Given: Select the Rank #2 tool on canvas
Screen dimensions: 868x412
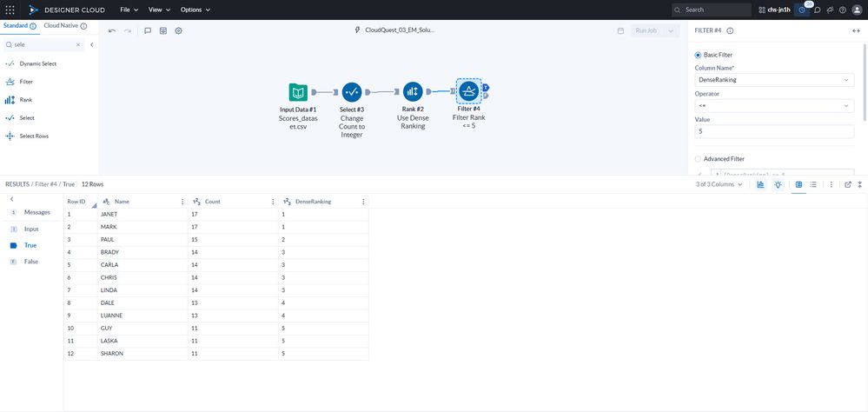Looking at the screenshot, I should pyautogui.click(x=413, y=92).
